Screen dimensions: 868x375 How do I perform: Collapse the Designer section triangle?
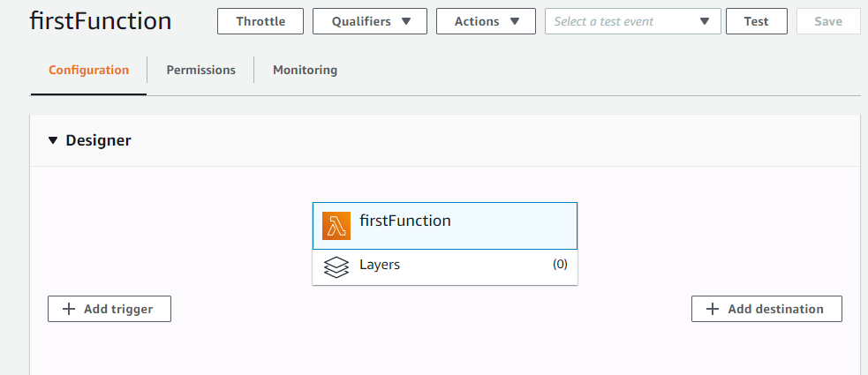point(53,140)
